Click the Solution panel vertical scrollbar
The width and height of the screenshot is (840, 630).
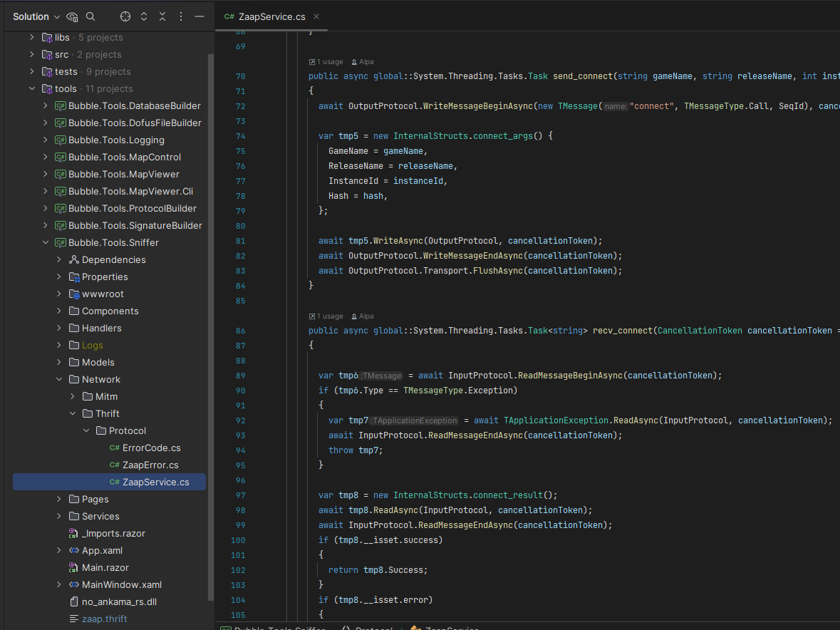click(x=211, y=327)
